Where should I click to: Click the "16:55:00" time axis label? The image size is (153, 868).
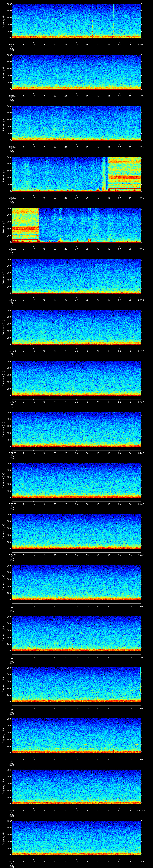(12, 606)
